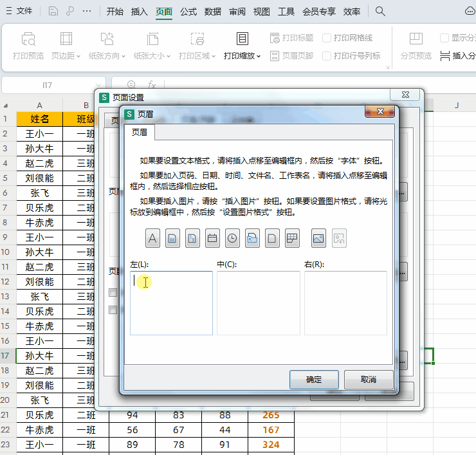Open the 工具 ribbon tab
The height and width of the screenshot is (455, 476).
[286, 12]
